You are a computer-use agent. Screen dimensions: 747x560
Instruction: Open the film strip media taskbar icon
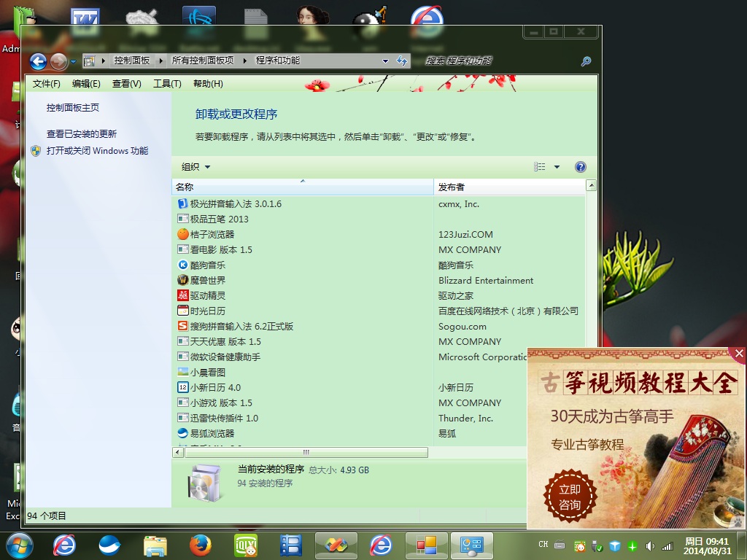pos(290,545)
